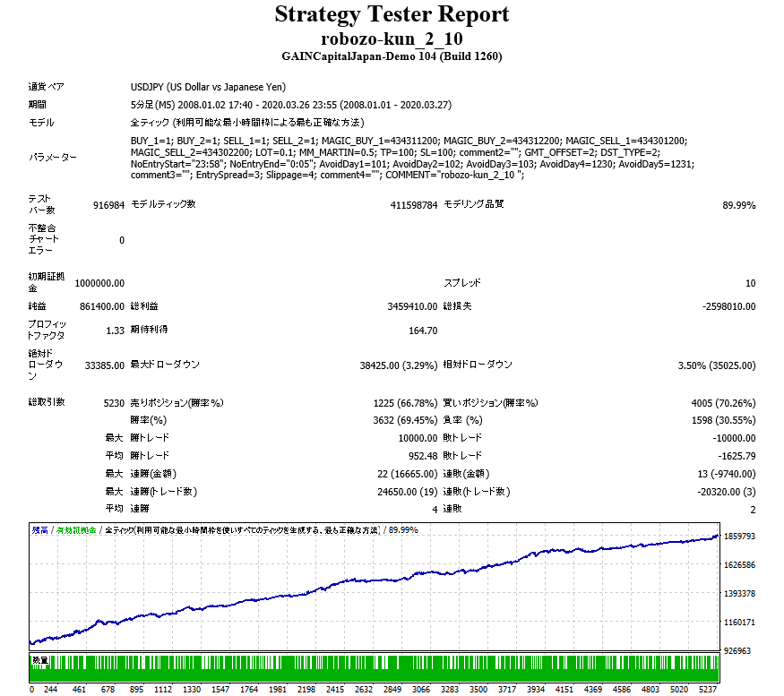Click modelled ticks value 411598784
The height and width of the screenshot is (696, 784).
pos(413,205)
